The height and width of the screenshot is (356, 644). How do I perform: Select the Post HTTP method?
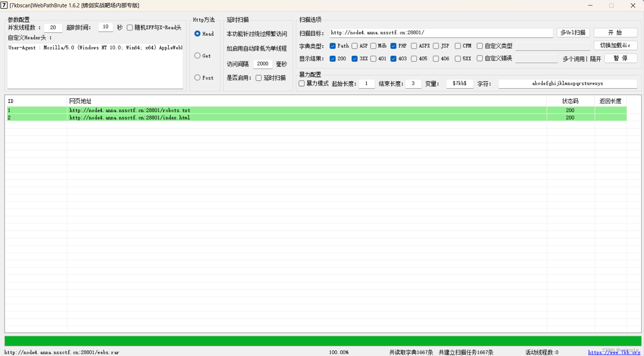tap(197, 78)
